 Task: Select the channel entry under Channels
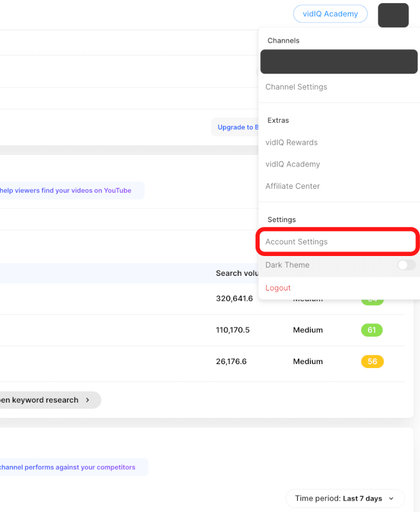(338, 61)
